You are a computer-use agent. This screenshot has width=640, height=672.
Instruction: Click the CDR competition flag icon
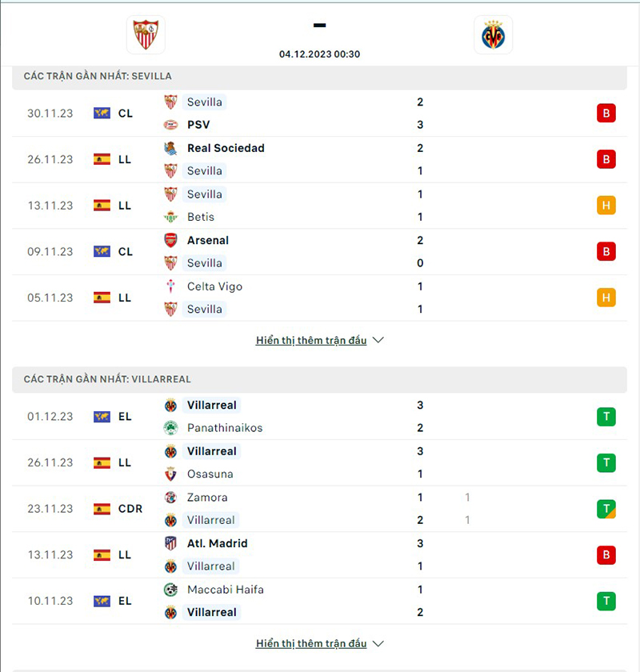[102, 508]
